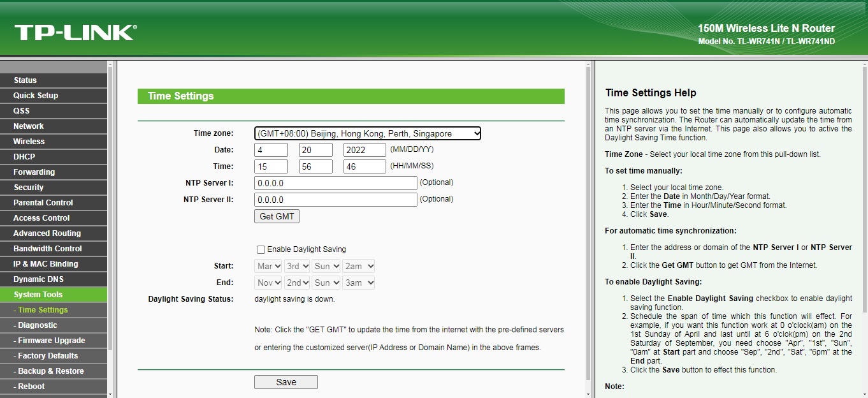This screenshot has height=398, width=868.
Task: Click the Get GMT button
Action: (x=277, y=216)
